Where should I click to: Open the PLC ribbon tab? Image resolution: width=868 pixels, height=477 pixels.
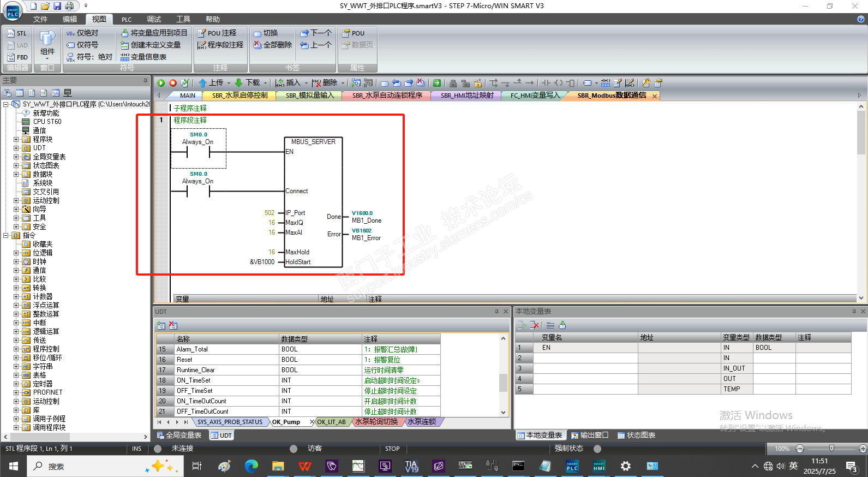pyautogui.click(x=127, y=19)
